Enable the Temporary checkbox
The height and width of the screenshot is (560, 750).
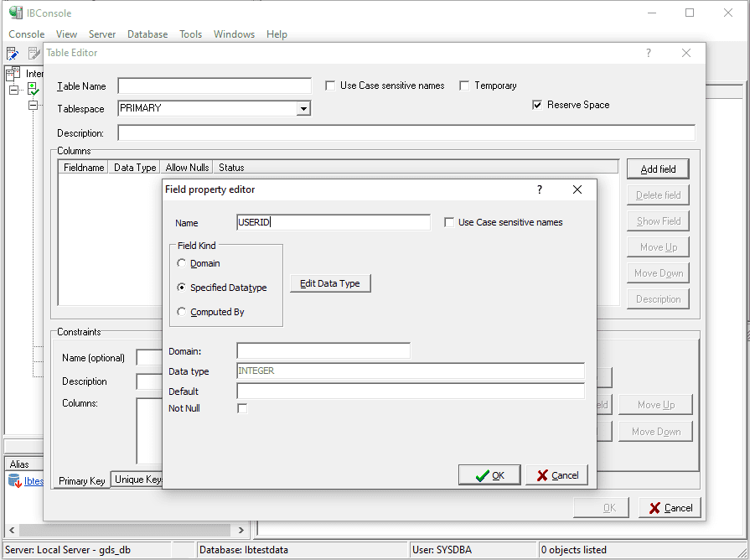(463, 85)
